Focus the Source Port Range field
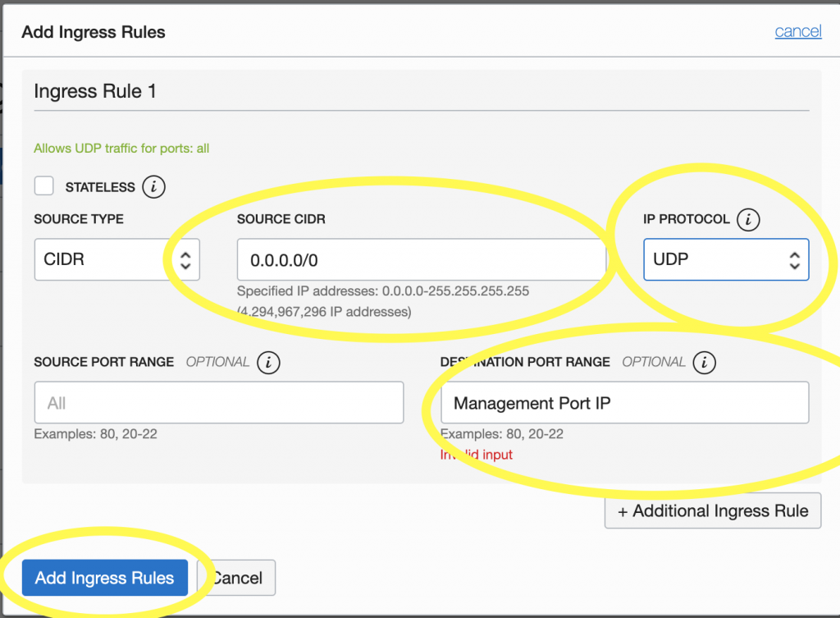The height and width of the screenshot is (618, 840). (219, 402)
